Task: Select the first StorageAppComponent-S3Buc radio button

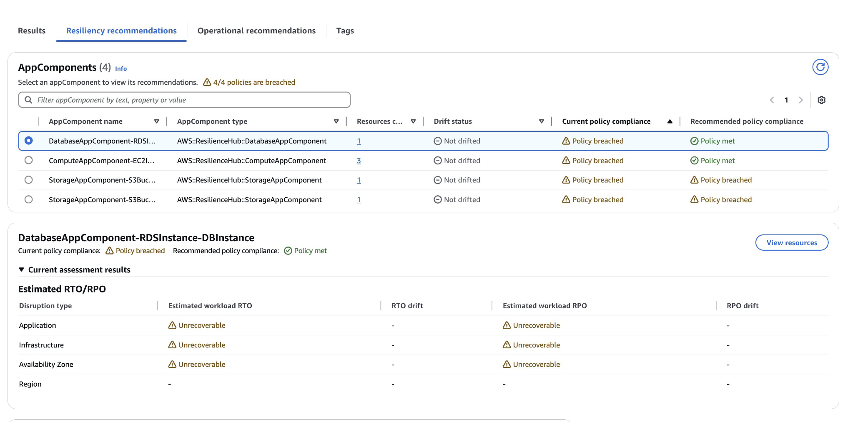Action: [x=28, y=180]
